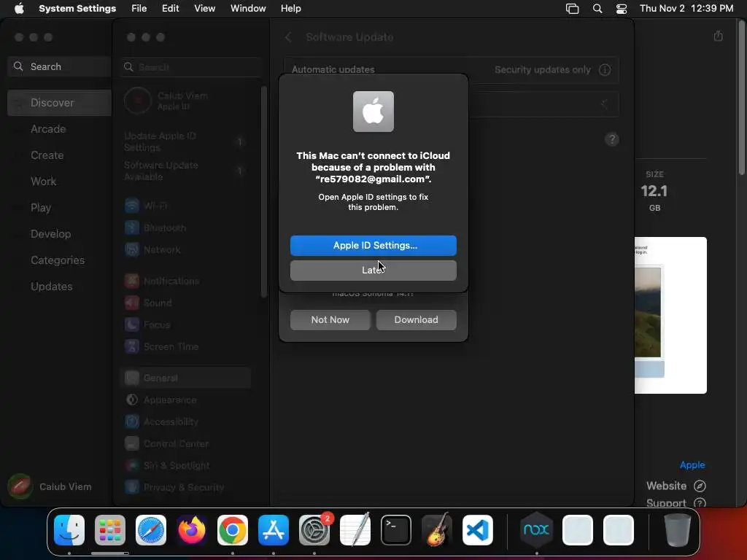Open Safari from the Dock
The image size is (747, 560).
click(151, 530)
